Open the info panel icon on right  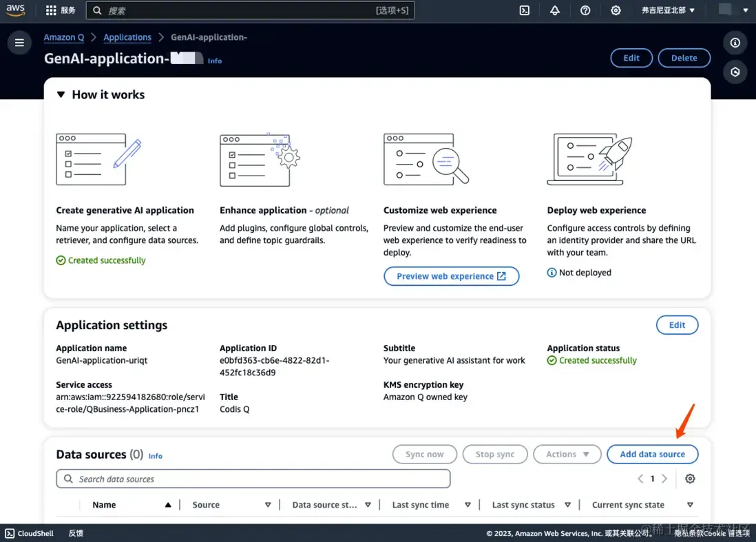735,43
